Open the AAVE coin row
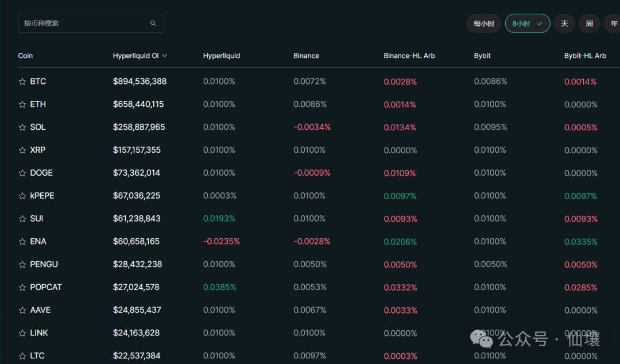This screenshot has width=620, height=364. (40, 310)
